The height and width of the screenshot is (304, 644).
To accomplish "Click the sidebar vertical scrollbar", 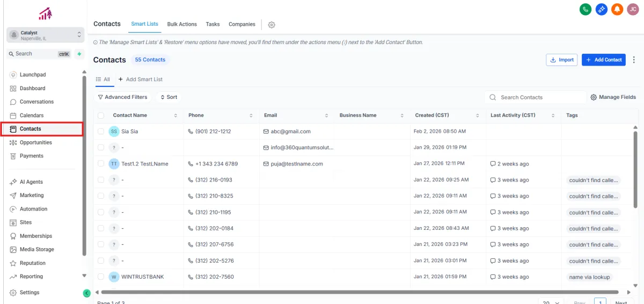I will (84, 165).
